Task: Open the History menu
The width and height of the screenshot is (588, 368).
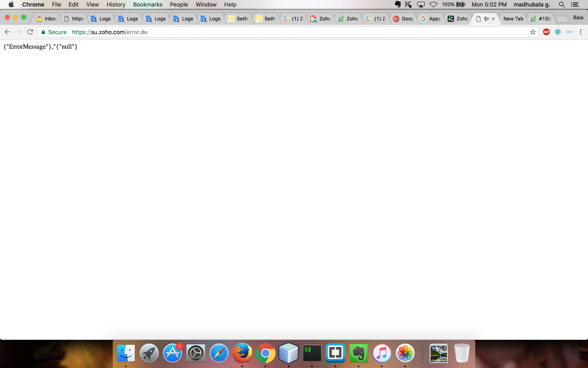Action: click(116, 4)
